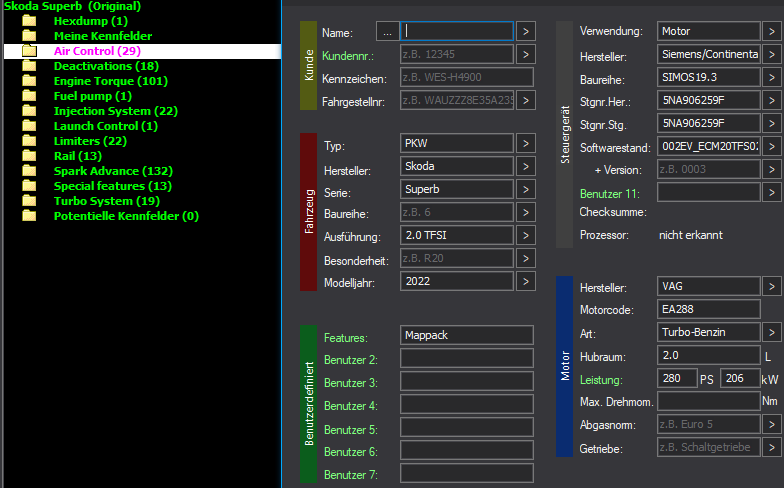Click the green Kundennr. label
784x488 pixels.
coord(348,56)
